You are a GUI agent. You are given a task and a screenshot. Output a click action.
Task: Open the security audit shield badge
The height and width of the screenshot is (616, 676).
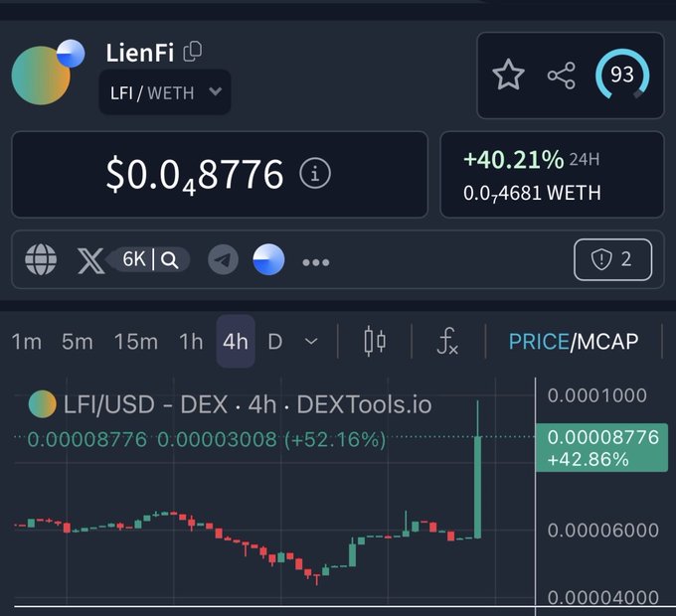612,259
